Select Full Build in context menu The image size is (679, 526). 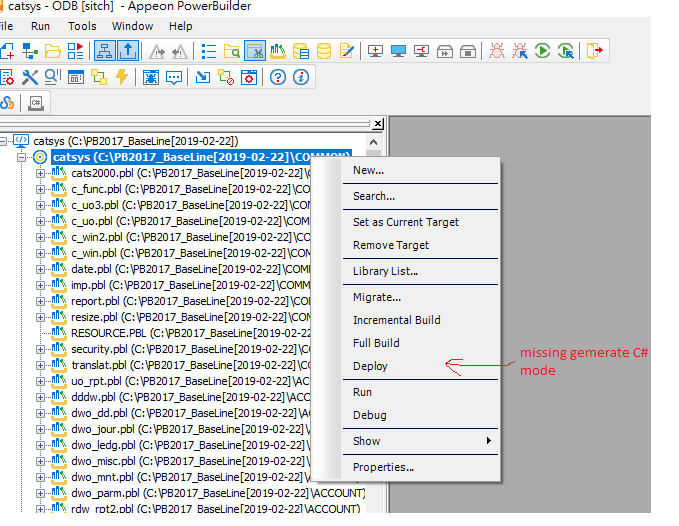(x=376, y=343)
